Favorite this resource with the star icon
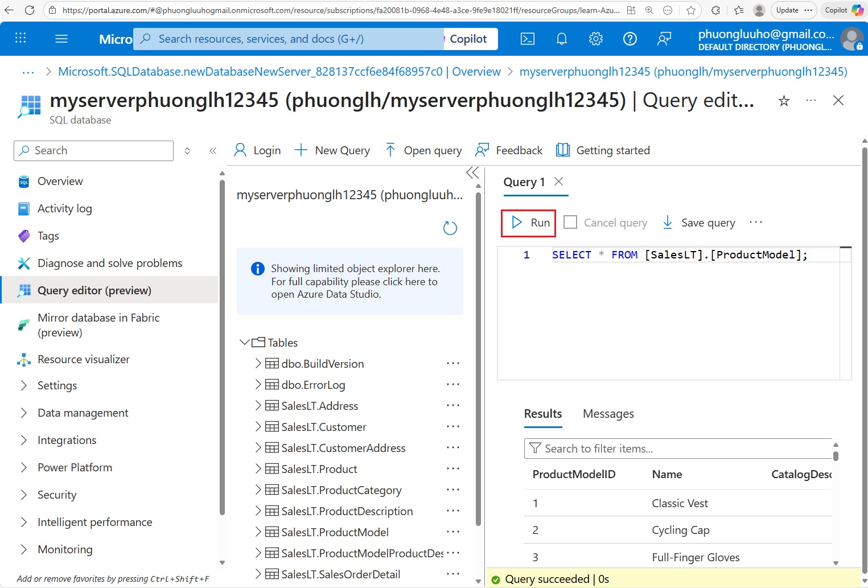The height and width of the screenshot is (588, 868). point(784,101)
